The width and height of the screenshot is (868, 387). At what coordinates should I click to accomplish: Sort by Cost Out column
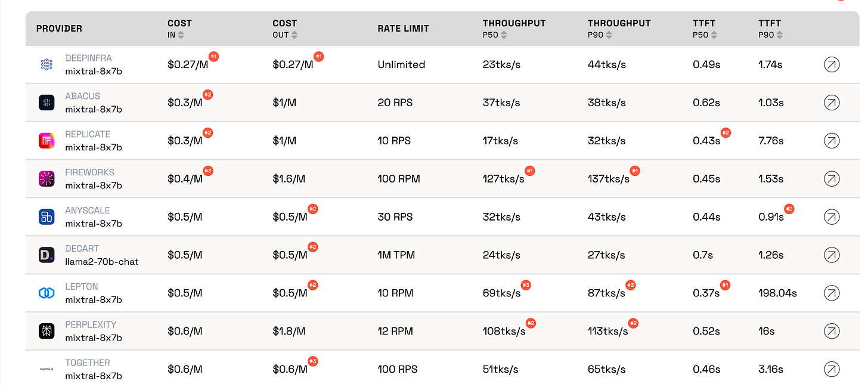pyautogui.click(x=294, y=35)
